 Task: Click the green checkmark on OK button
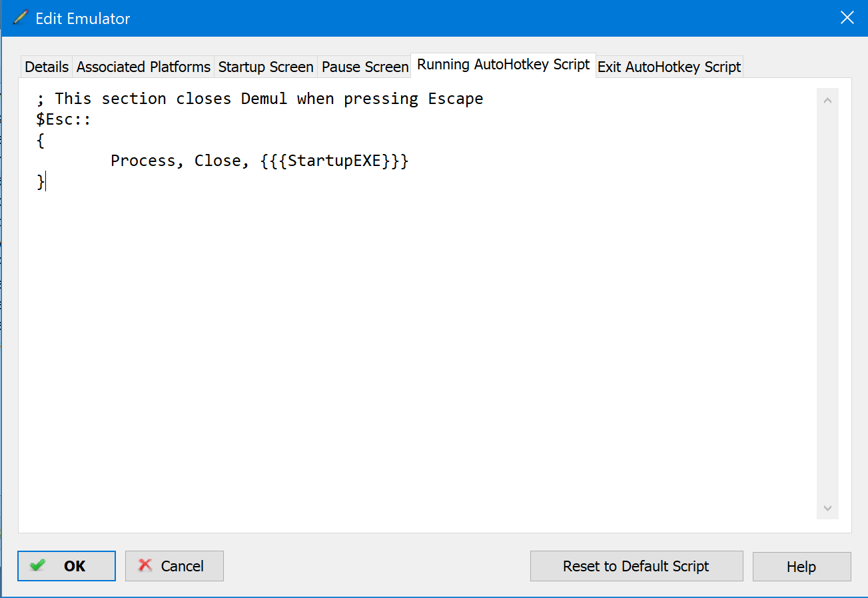[x=38, y=565]
